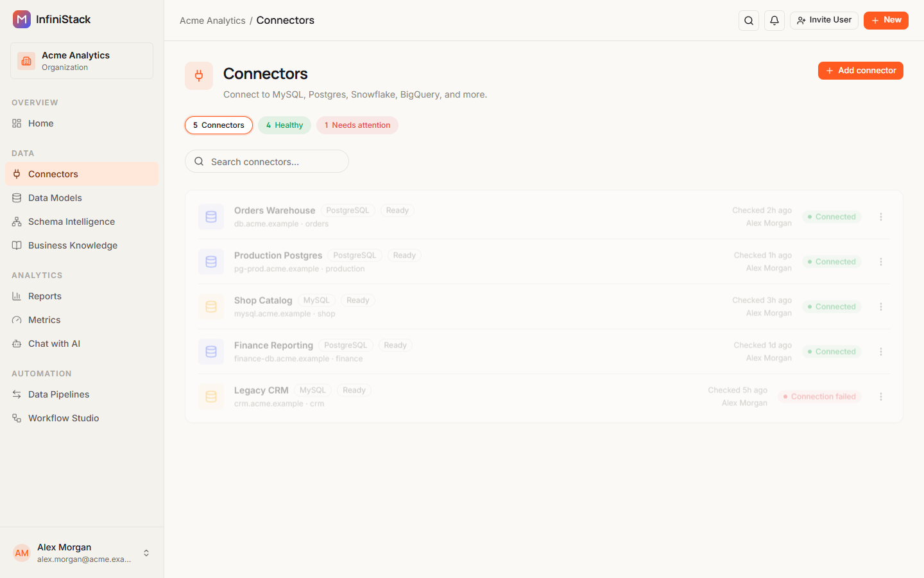Open Orders Warehouse more options menu
The height and width of the screenshot is (578, 924).
(881, 217)
